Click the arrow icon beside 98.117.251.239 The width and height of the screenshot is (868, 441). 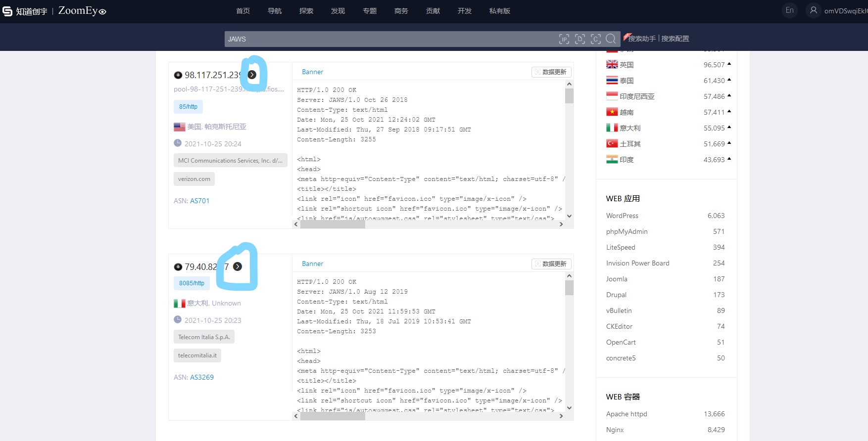[x=252, y=75]
